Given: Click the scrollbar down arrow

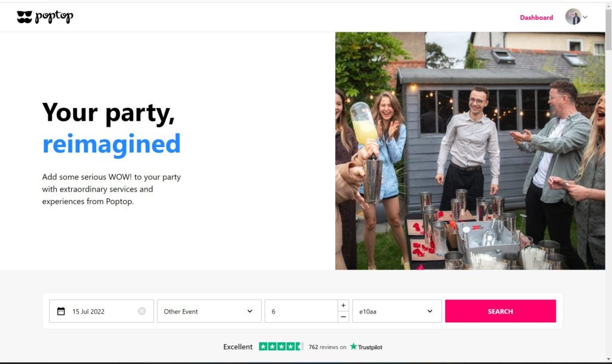Looking at the screenshot, I should pos(608,359).
